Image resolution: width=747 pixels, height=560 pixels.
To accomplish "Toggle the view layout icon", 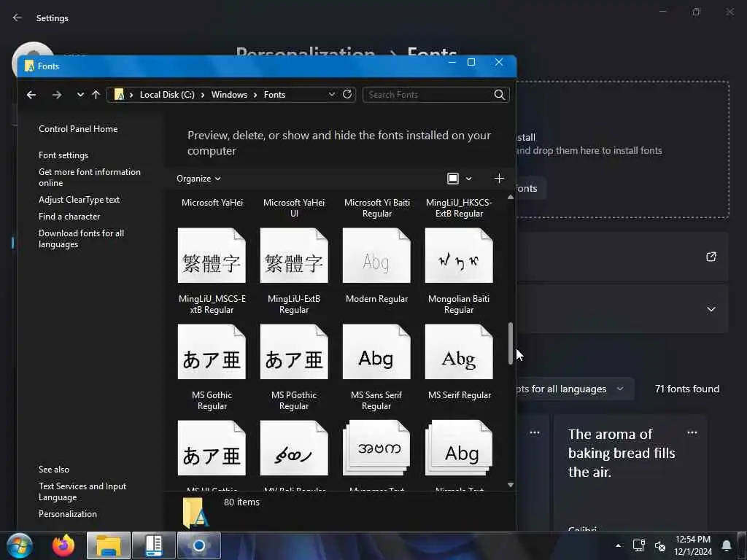I will [x=452, y=179].
